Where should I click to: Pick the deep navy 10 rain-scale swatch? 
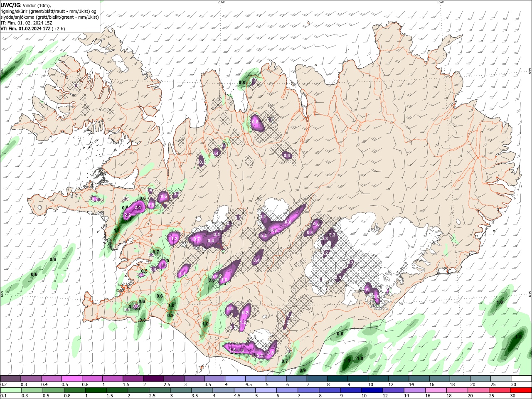[x=372, y=390]
